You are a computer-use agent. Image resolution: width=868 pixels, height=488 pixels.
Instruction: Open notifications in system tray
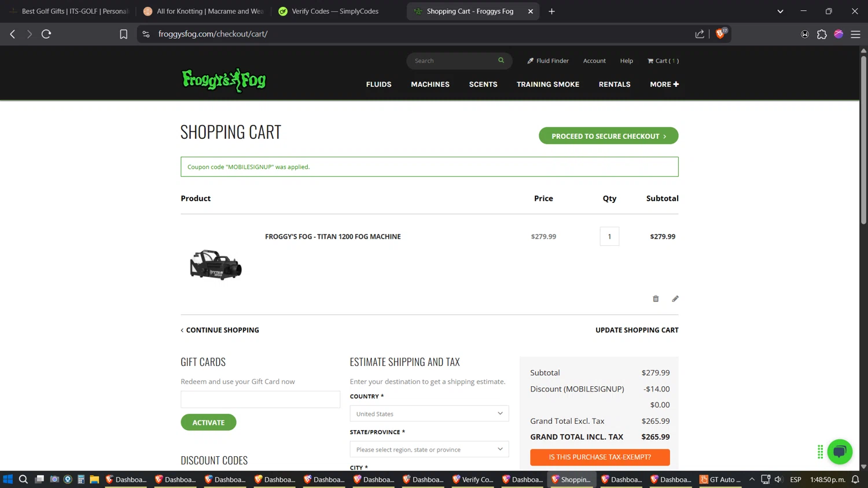855,479
